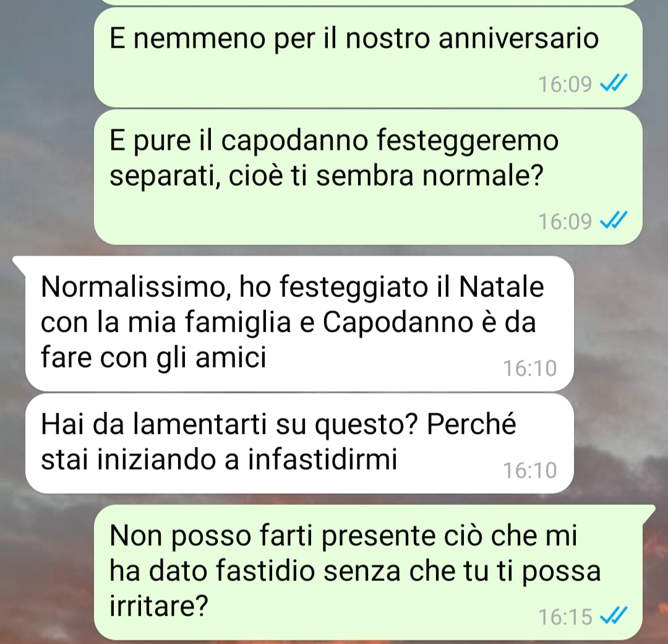Tap the bubble tail of the Normalissimo message

(x=20, y=264)
